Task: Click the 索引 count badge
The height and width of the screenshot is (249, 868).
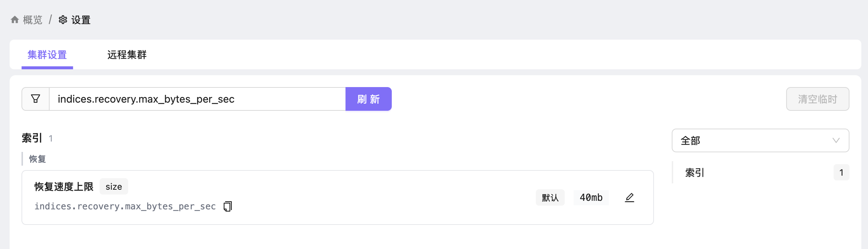Action: point(841,172)
